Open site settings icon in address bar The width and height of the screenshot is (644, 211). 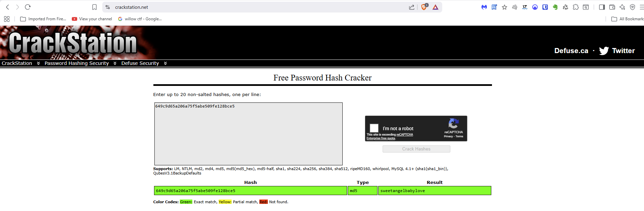108,7
